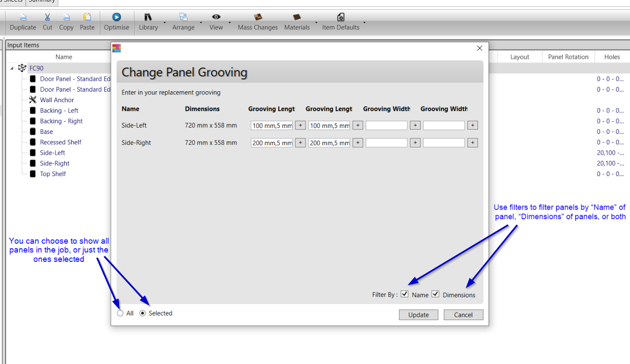Screen dimensions: 630x364
Task: Open the Arrange dropdown menu
Action: [201, 22]
